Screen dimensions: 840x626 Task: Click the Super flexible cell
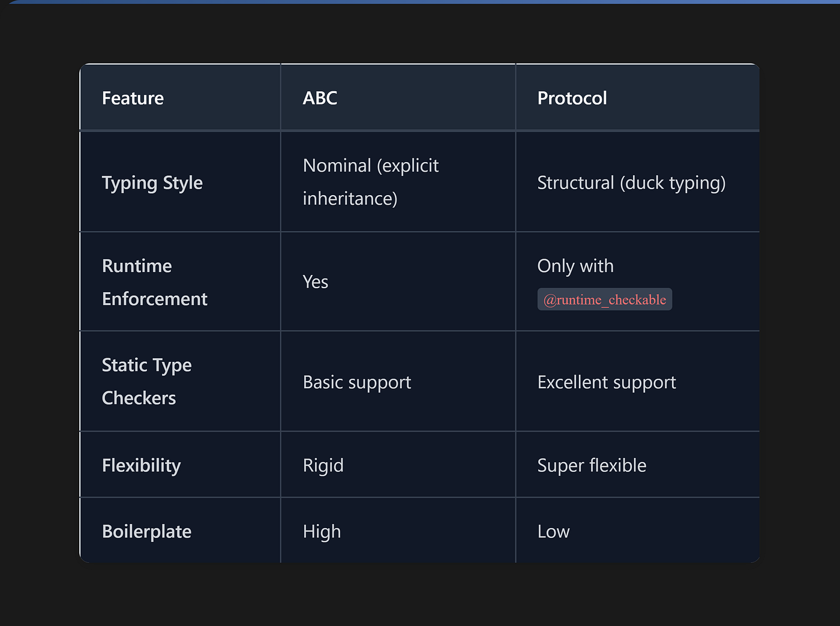(x=592, y=465)
